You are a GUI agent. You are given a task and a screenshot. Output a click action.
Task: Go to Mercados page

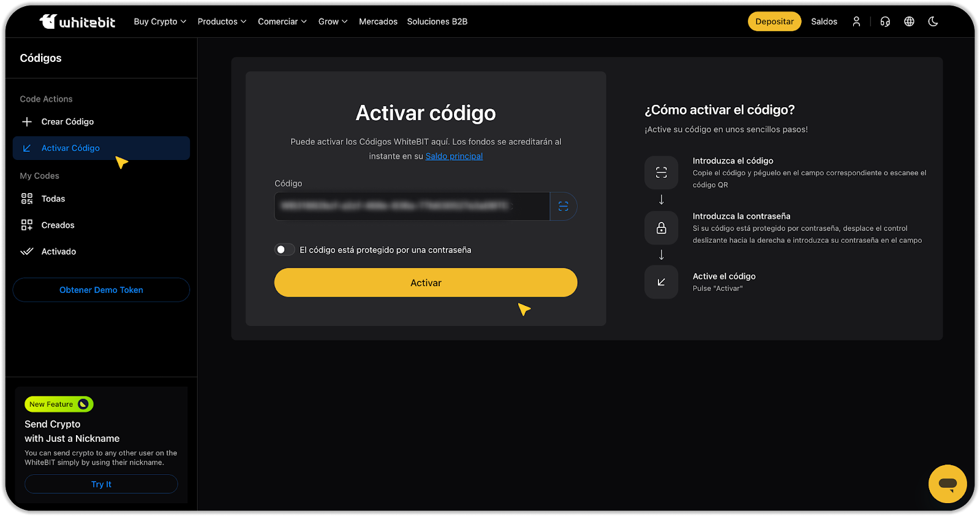point(378,21)
